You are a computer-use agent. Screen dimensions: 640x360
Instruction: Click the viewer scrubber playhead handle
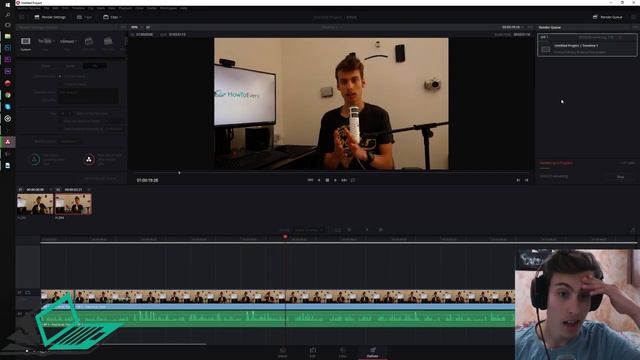click(179, 173)
